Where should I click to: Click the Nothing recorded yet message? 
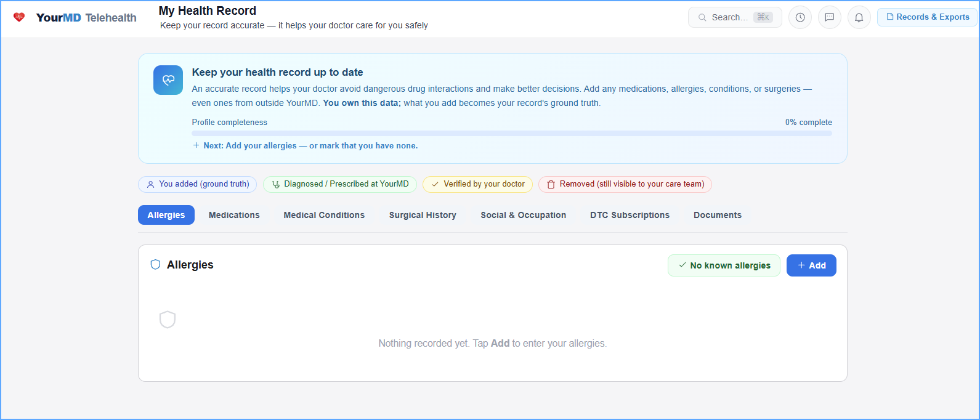[493, 344]
